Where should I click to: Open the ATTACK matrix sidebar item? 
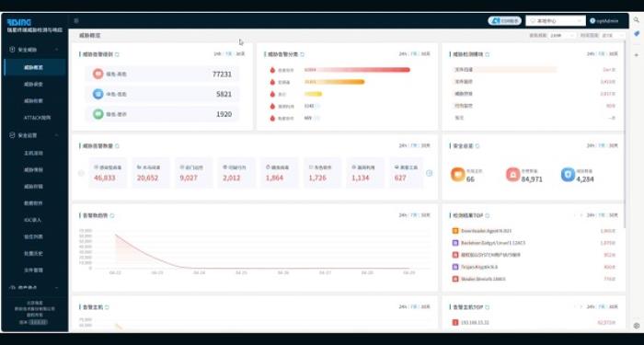click(38, 118)
